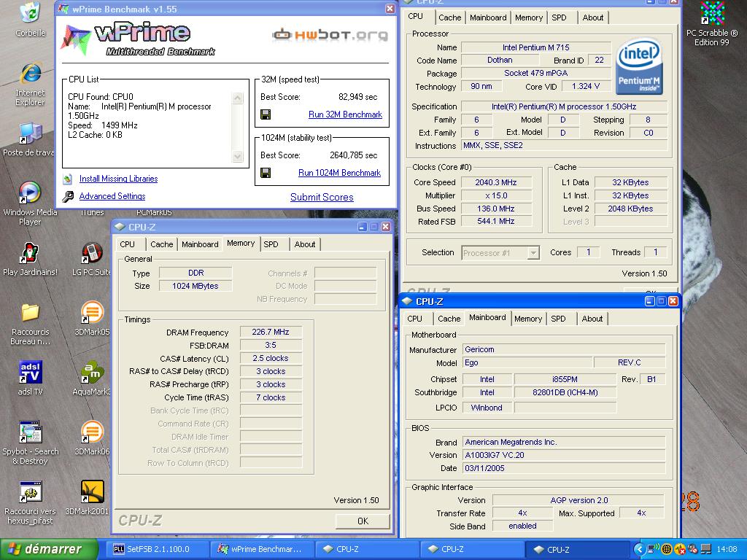Open the Install Missing Libraries link

pyautogui.click(x=119, y=179)
